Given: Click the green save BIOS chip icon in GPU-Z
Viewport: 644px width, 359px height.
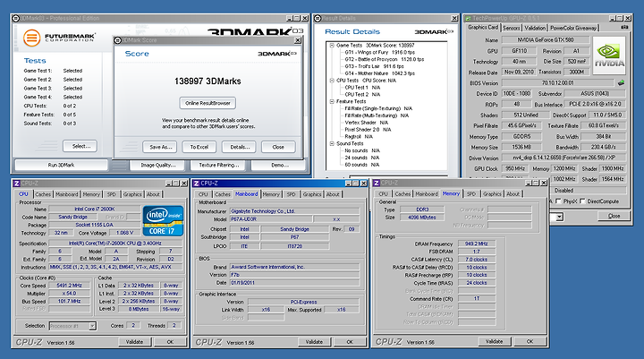Looking at the screenshot, I should tap(621, 82).
